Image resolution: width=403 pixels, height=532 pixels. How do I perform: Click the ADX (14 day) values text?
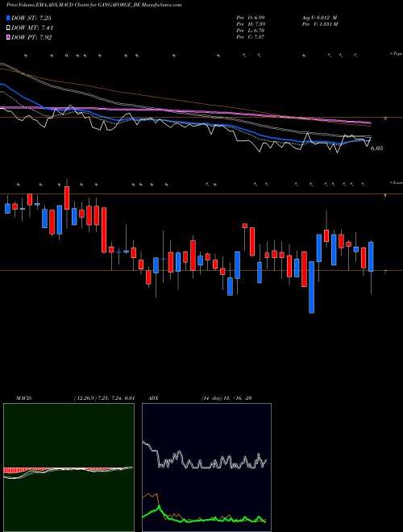coord(226,398)
